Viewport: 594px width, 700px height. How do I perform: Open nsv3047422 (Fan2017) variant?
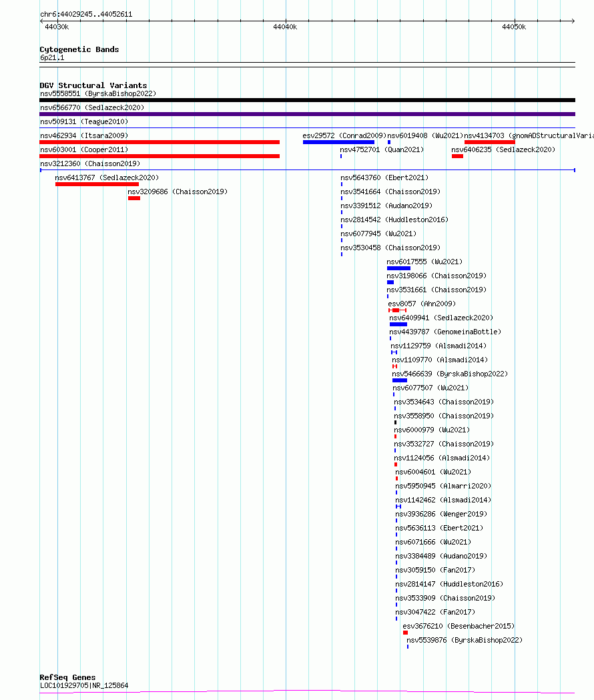tap(435, 612)
